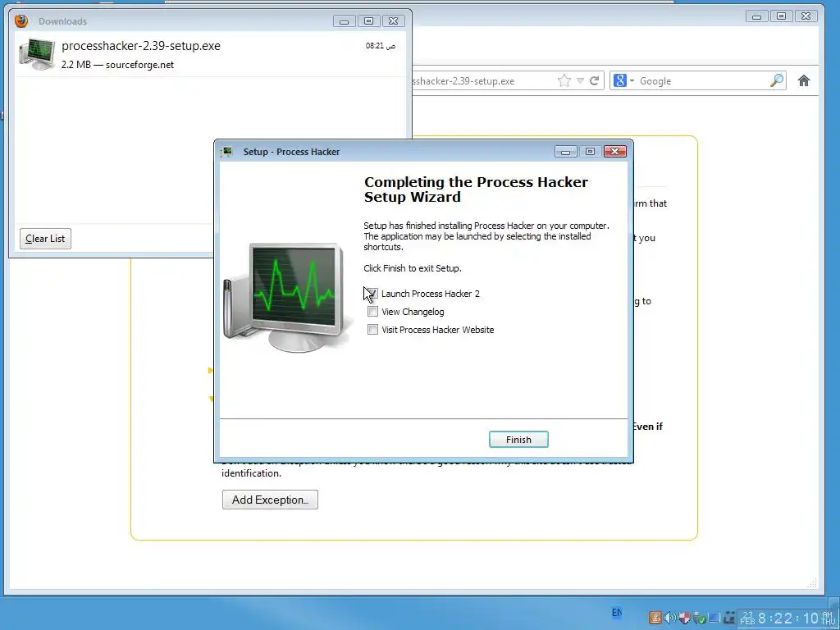Close the Downloads window
The height and width of the screenshot is (630, 840).
tap(393, 21)
